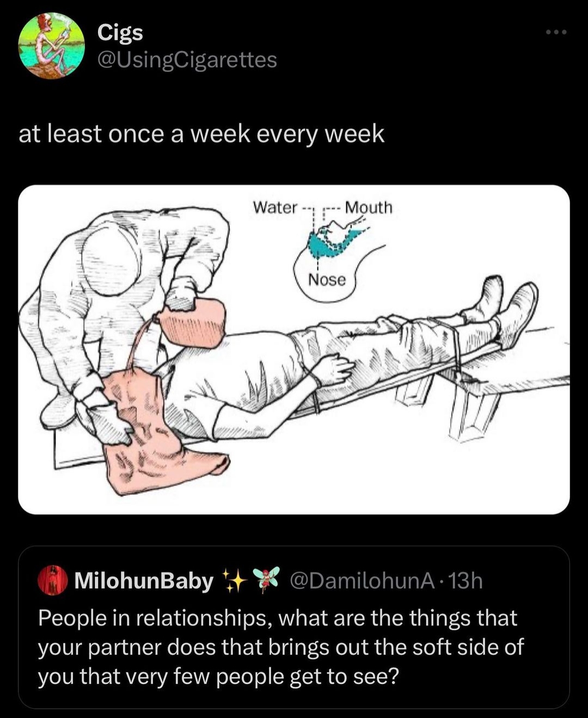The width and height of the screenshot is (588, 718).
Task: Open the Cigs display name link
Action: (120, 33)
